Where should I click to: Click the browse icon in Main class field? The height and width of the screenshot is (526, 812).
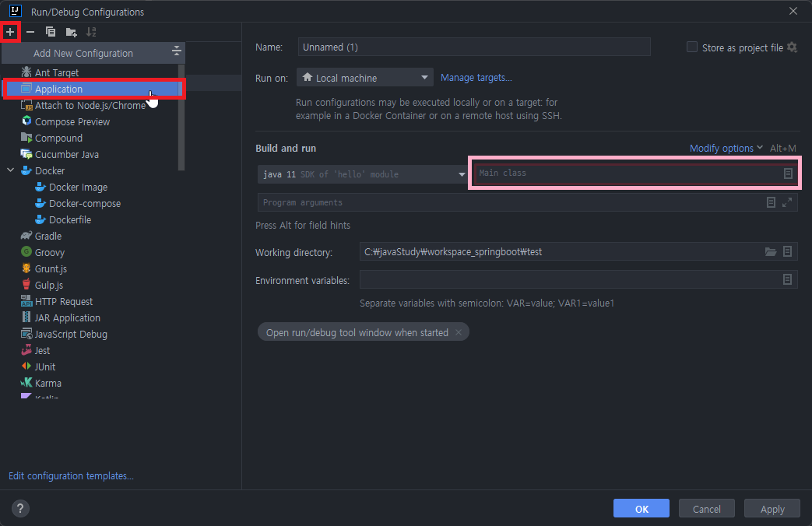(x=788, y=174)
